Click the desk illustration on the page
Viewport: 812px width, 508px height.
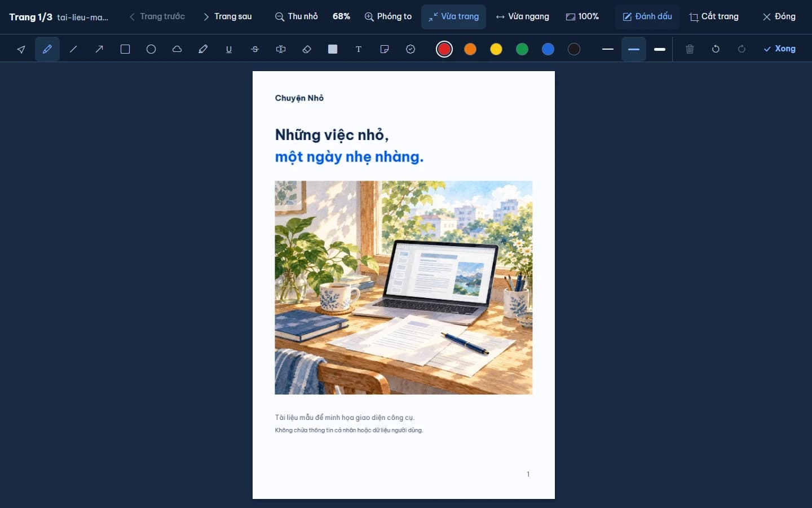(x=404, y=287)
